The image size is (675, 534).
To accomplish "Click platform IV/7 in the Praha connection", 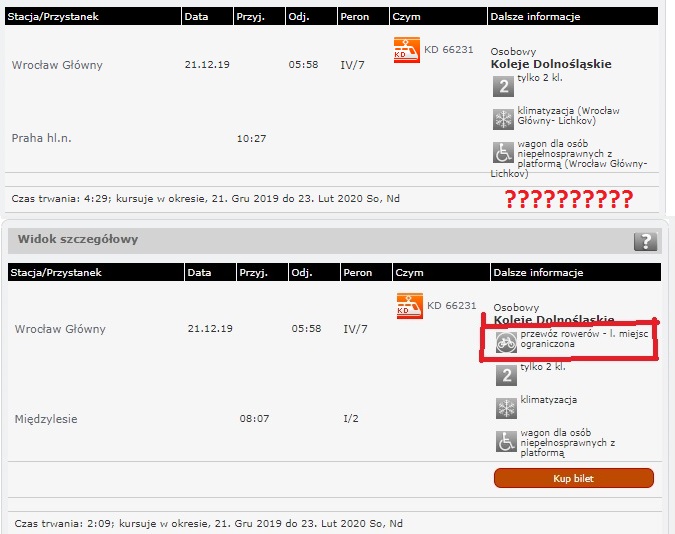I will (352, 65).
